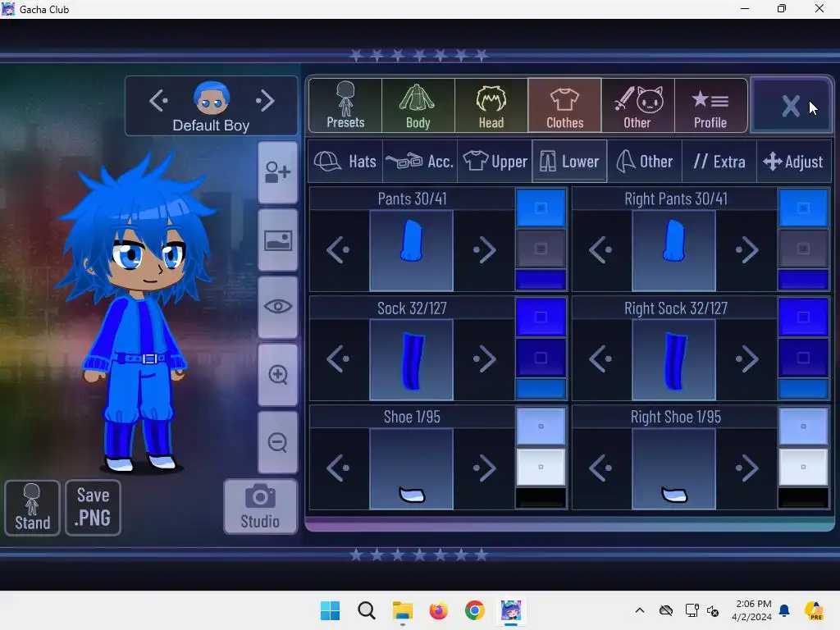Open taskbar Search
This screenshot has height=630, width=840.
(x=367, y=610)
